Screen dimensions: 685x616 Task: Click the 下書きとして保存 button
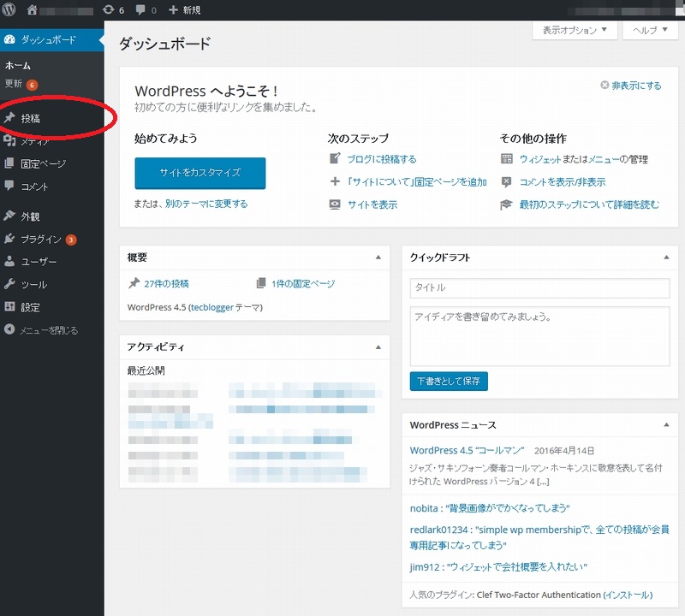449,381
